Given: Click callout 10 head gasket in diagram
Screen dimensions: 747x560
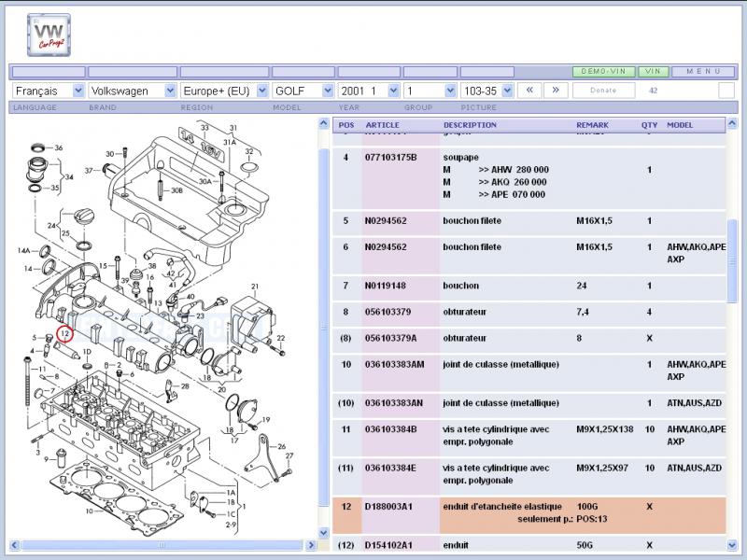Looking at the screenshot, I should tap(89, 511).
